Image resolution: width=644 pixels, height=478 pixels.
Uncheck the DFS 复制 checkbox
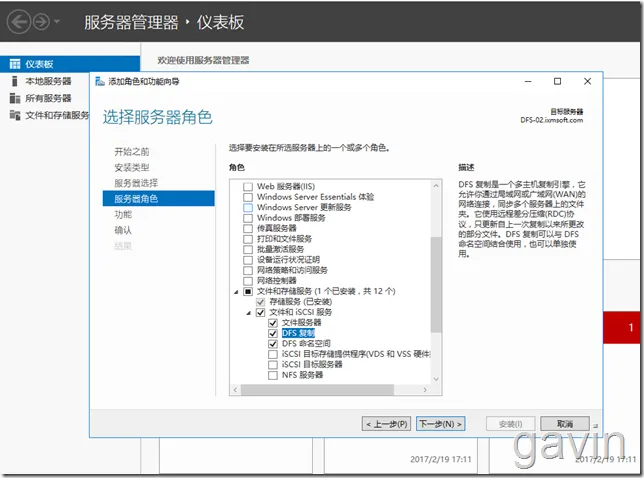(x=273, y=333)
